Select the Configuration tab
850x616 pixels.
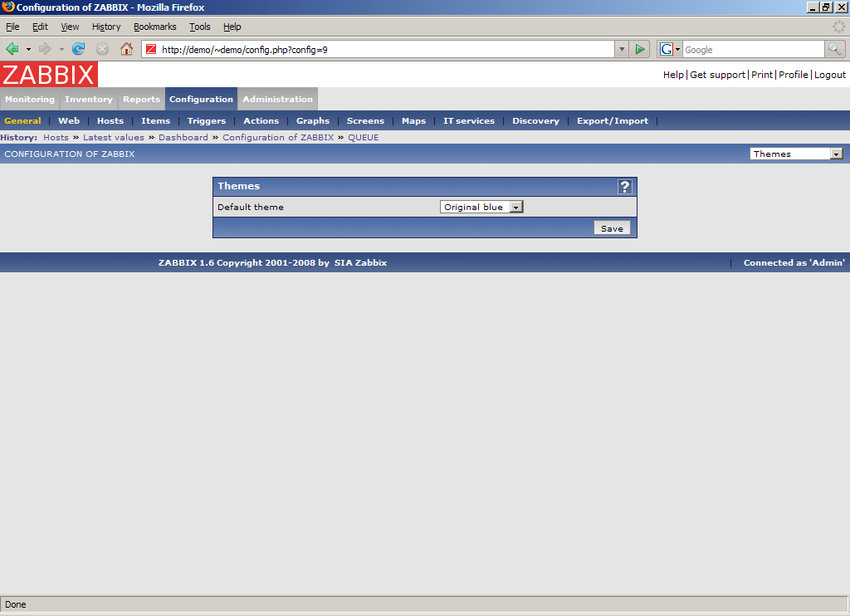pyautogui.click(x=201, y=100)
